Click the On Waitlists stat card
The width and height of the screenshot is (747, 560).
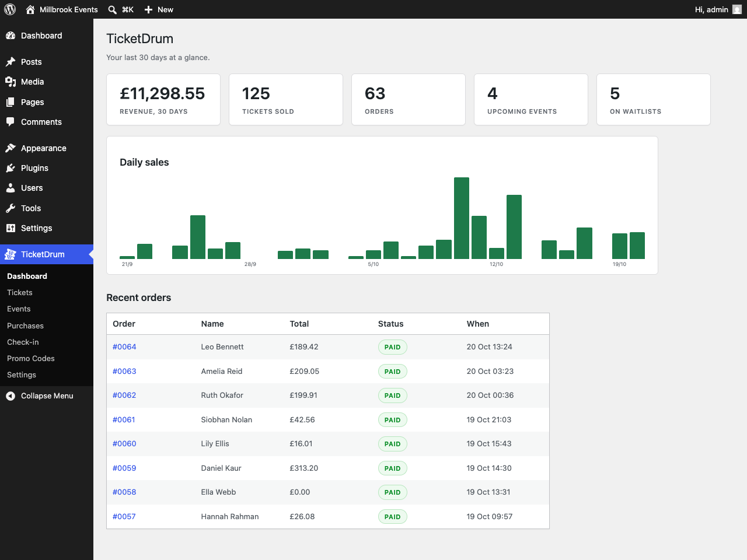click(x=654, y=99)
